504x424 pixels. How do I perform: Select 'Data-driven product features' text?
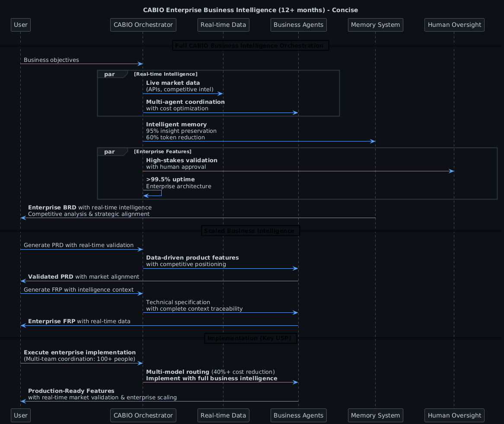[192, 258]
